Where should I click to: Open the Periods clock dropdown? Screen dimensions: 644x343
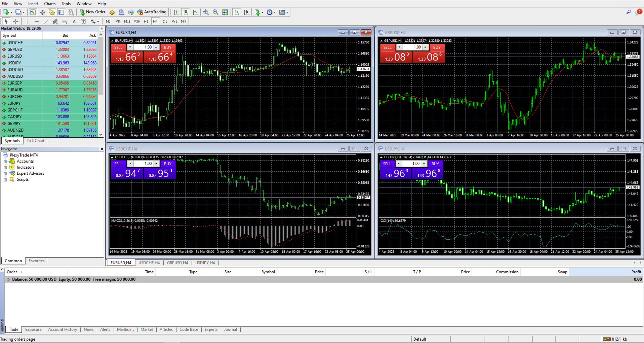271,12
